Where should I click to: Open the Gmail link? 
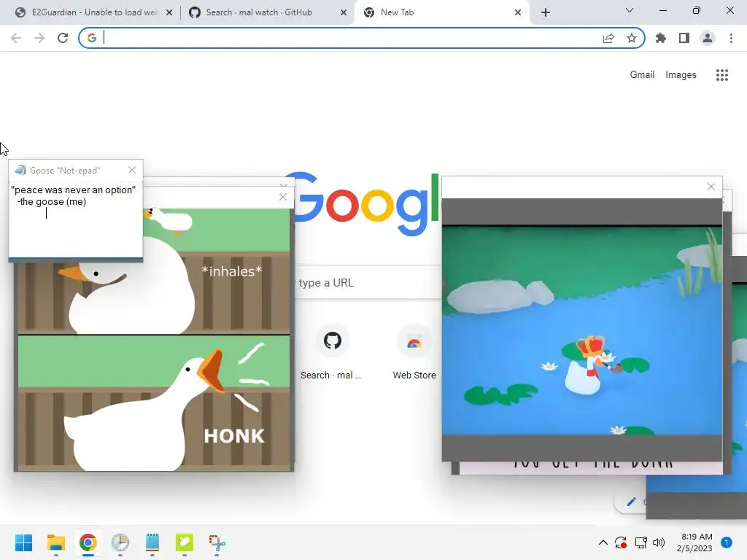pyautogui.click(x=642, y=75)
